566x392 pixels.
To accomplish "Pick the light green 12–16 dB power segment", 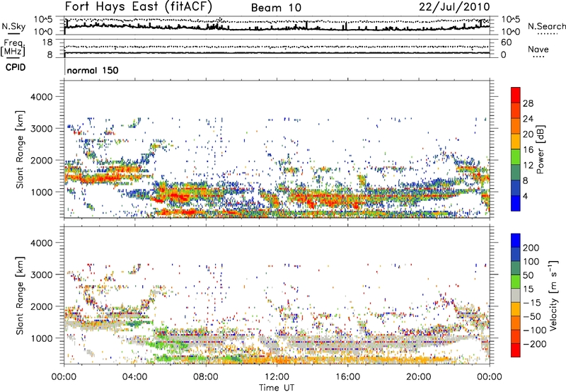I will tap(516, 157).
